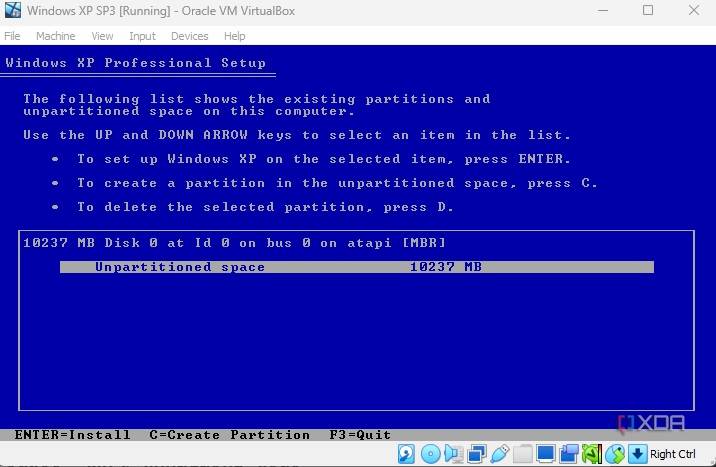This screenshot has height=467, width=716.
Task: Select the Unpartitioned space 10237 MB row
Action: 357,267
